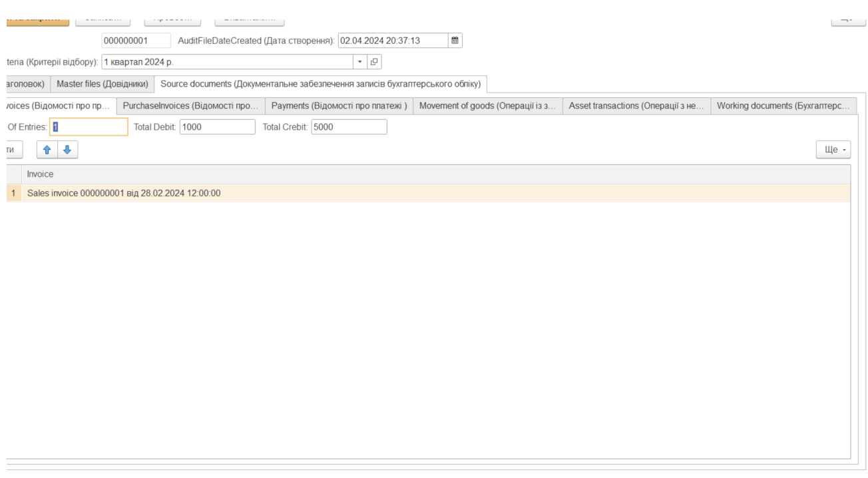Click the open-form icon beside selection criteria
The height and width of the screenshot is (478, 868).
click(374, 62)
